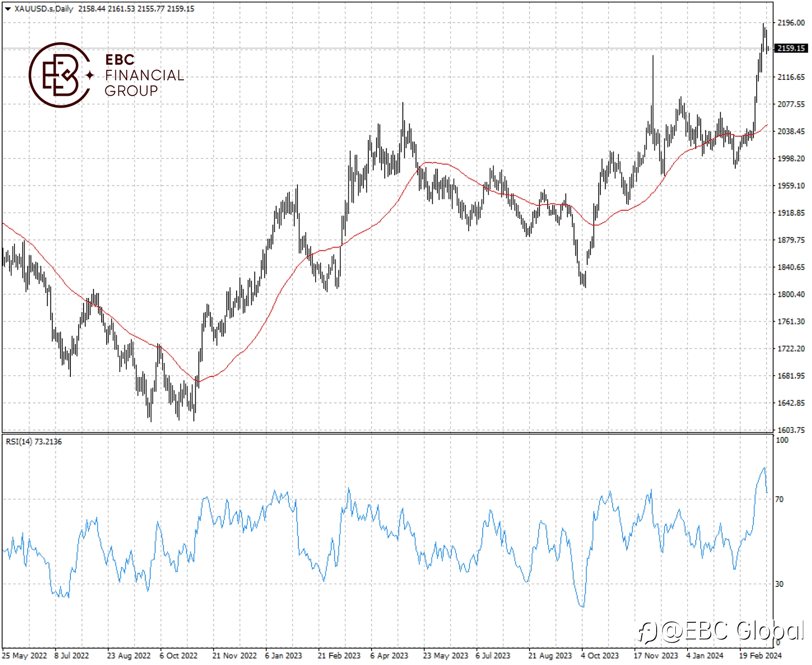Image resolution: width=812 pixels, height=665 pixels.
Task: Click the 21 Feb 2023 date label
Action: tap(339, 655)
